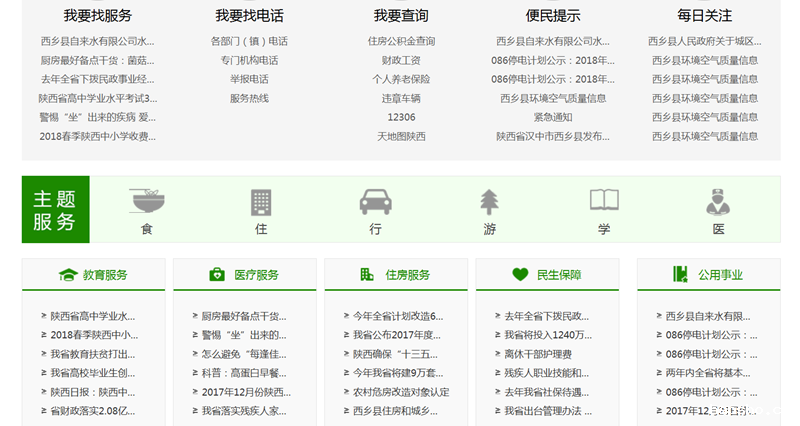Open the book education icon (学)

(x=604, y=201)
